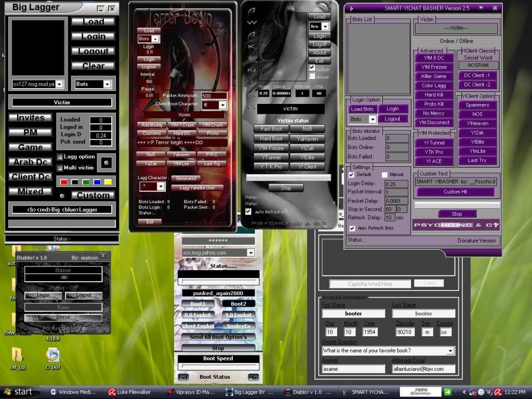Viewport: 532px width, 399px height.
Task: Open Bots dropdown in grayscale booter window
Action: (325, 26)
